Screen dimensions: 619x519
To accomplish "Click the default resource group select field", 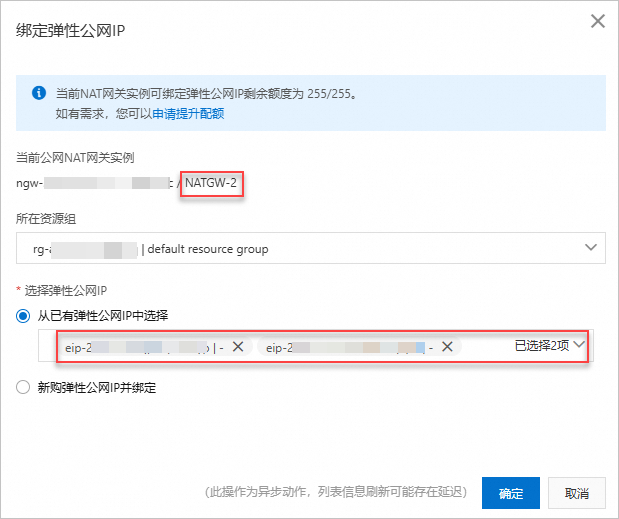I will pyautogui.click(x=311, y=248).
